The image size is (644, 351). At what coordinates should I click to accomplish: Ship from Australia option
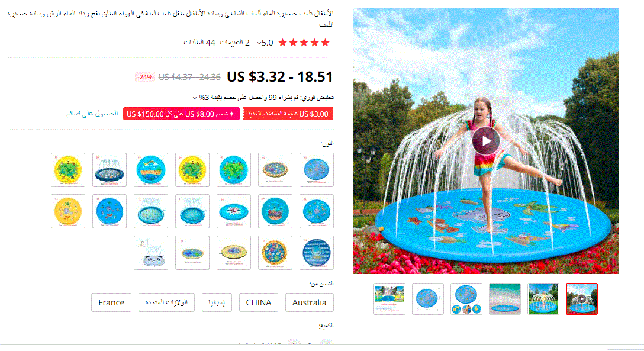click(x=309, y=302)
